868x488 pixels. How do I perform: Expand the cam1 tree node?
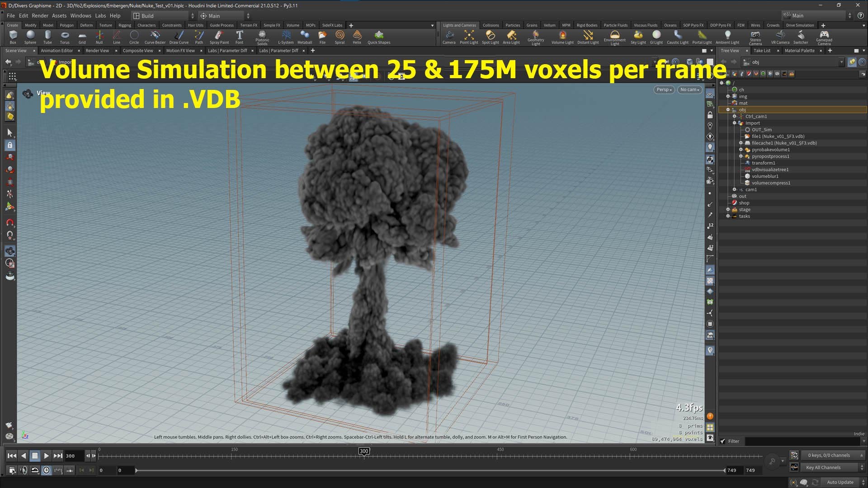(734, 189)
